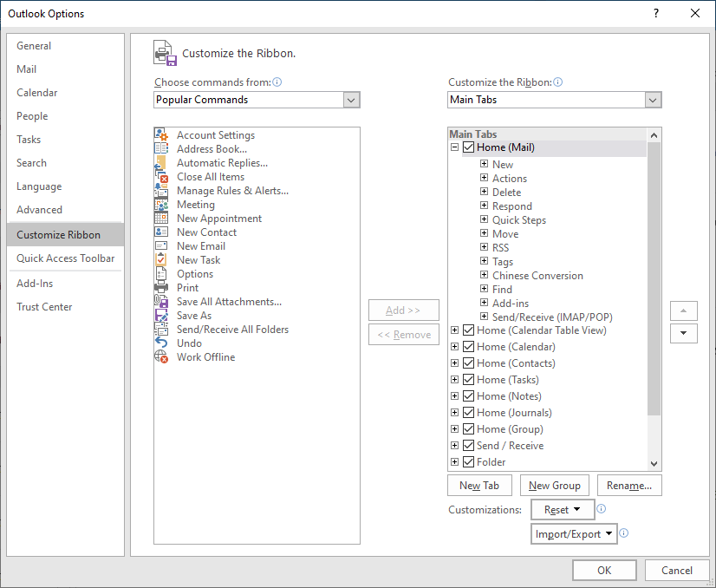
Task: Click info icon beside Choose commands from
Action: (277, 82)
